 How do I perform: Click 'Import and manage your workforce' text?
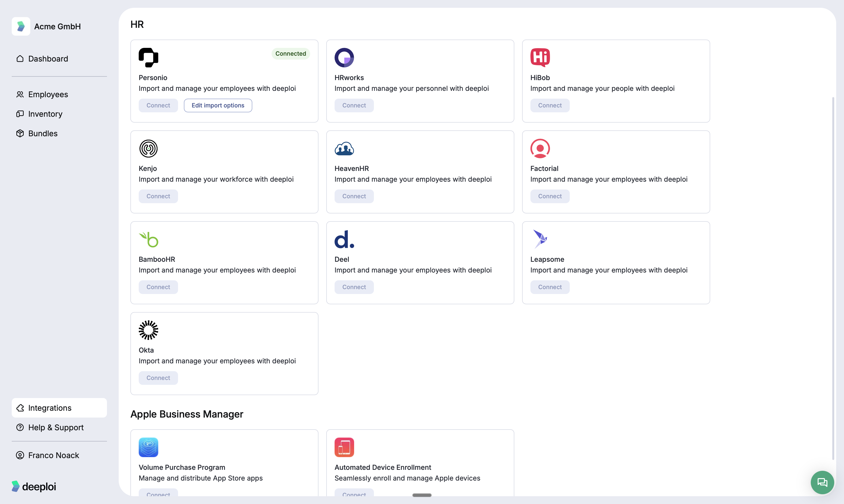point(216,179)
